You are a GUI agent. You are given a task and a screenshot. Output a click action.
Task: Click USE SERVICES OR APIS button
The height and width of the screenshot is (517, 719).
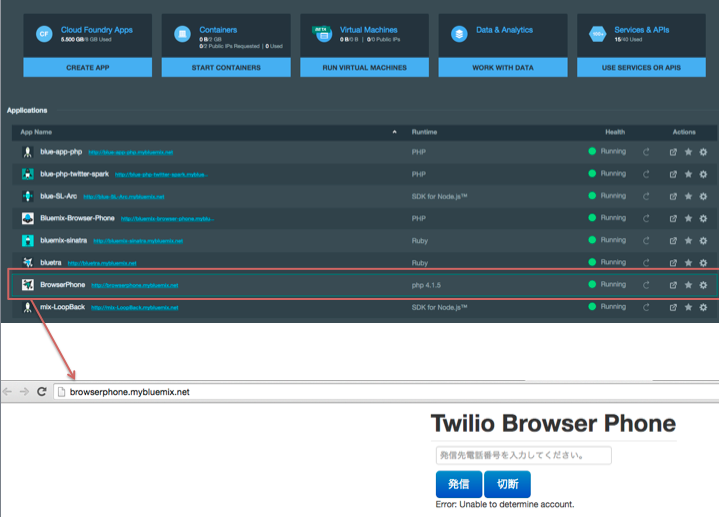[641, 67]
